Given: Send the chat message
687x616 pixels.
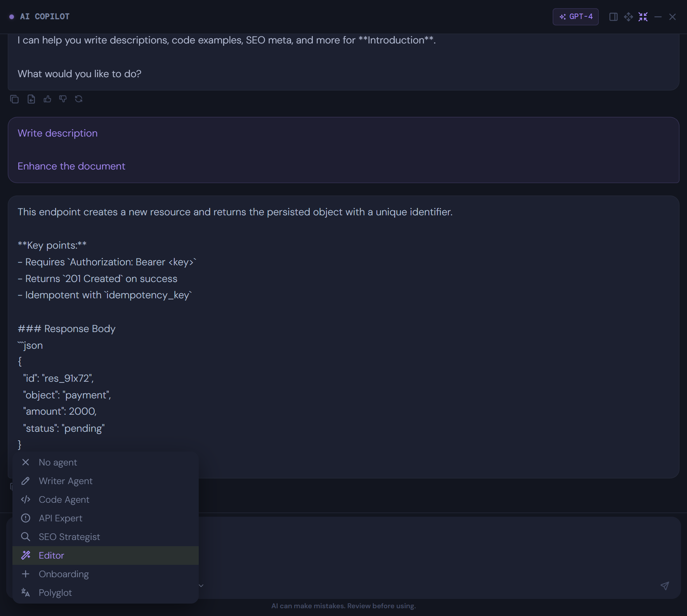Looking at the screenshot, I should coord(665,586).
